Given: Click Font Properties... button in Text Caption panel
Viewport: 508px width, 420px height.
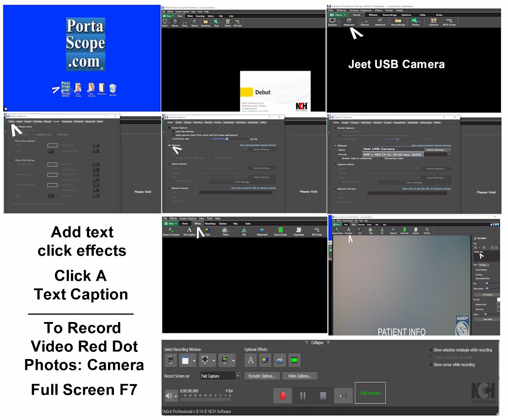Looking at the screenshot, I should [x=487, y=295].
